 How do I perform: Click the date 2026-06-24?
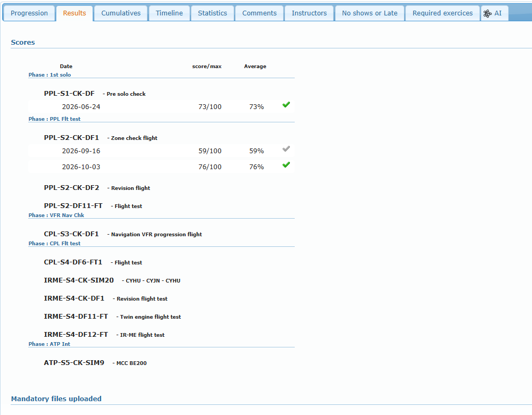81,106
